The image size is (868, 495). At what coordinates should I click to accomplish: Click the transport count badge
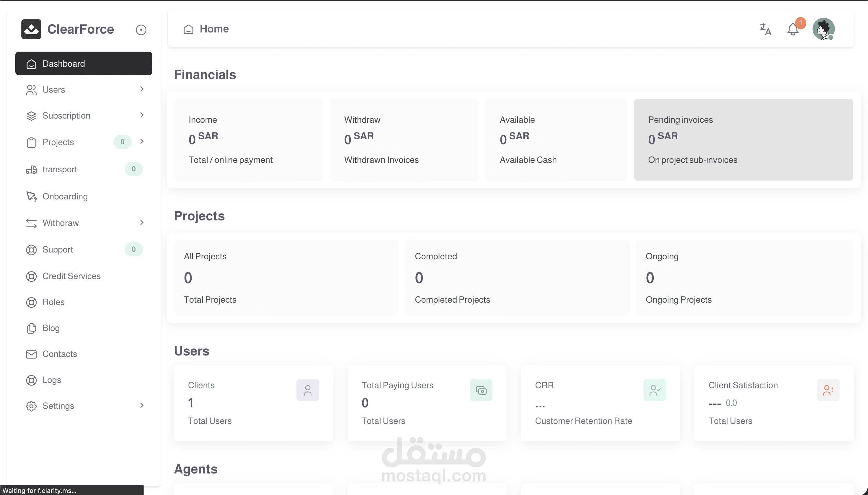click(x=133, y=169)
